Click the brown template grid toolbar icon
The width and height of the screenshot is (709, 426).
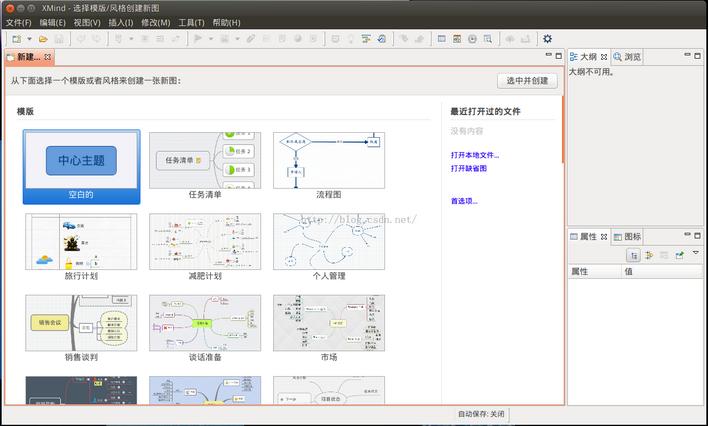457,39
